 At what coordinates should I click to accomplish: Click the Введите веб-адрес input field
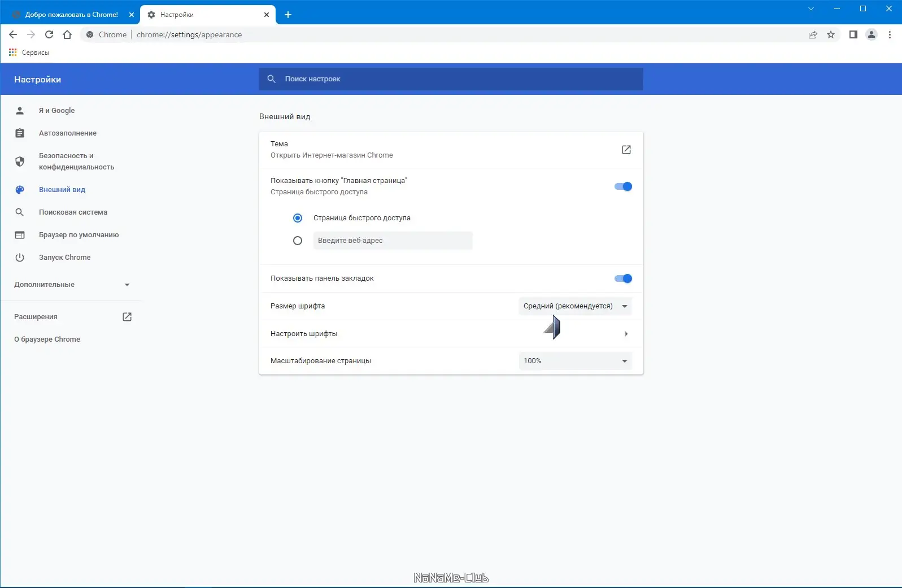tap(393, 241)
